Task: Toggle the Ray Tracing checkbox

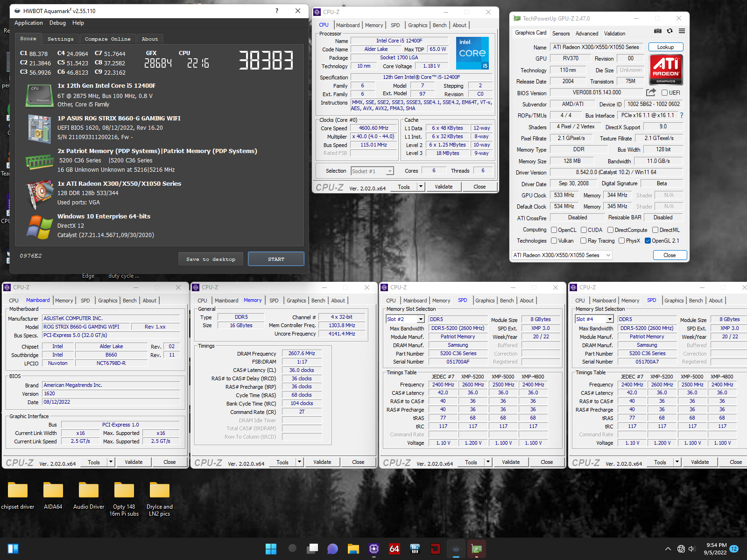Action: [x=583, y=241]
